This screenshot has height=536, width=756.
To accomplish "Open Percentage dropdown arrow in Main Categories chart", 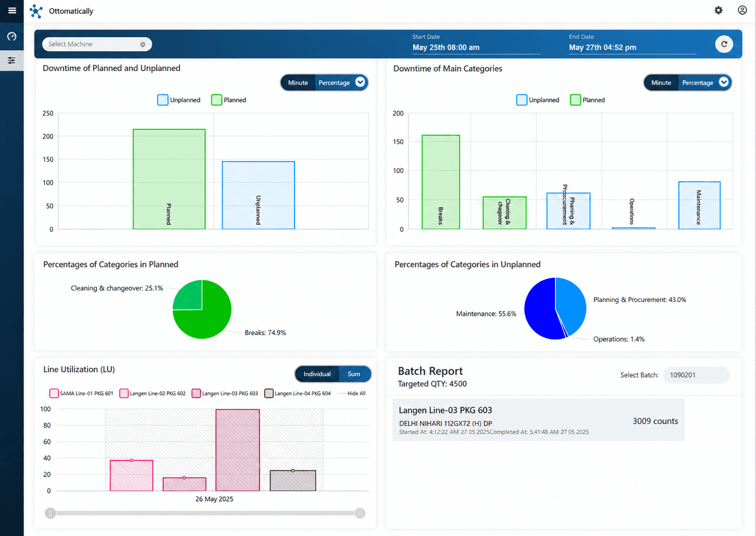I will click(x=724, y=82).
